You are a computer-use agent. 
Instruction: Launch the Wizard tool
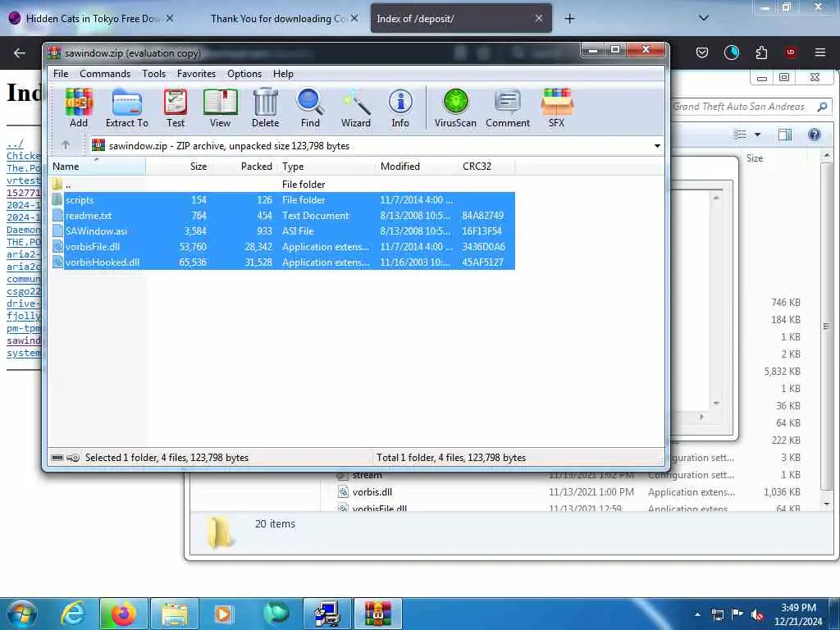click(x=356, y=108)
